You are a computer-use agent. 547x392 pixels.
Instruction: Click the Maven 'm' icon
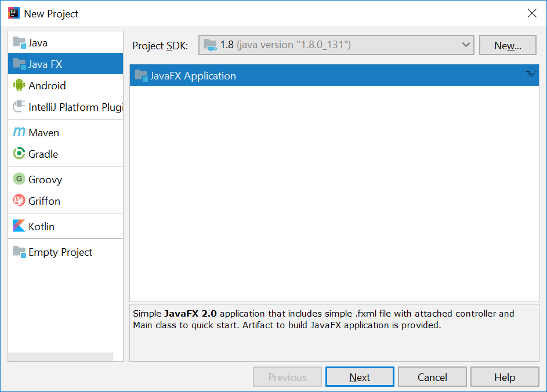click(x=19, y=132)
